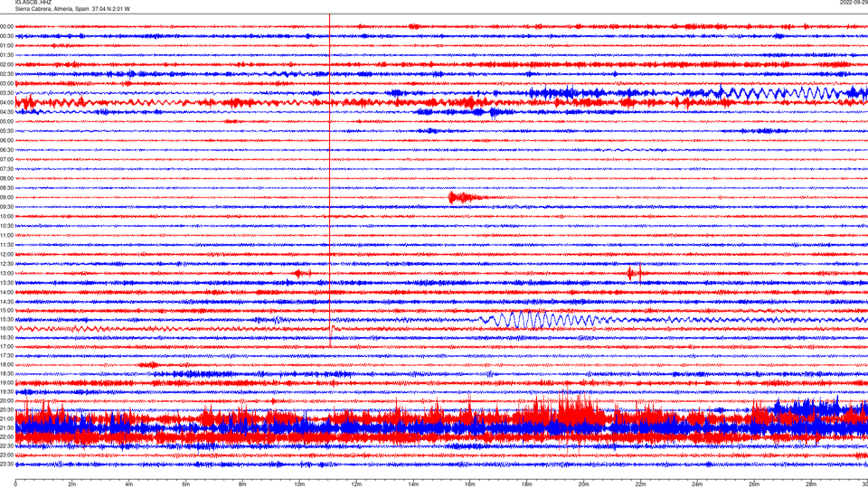The height and width of the screenshot is (488, 868).
Task: Select the 05:00 time label
Action: point(6,121)
